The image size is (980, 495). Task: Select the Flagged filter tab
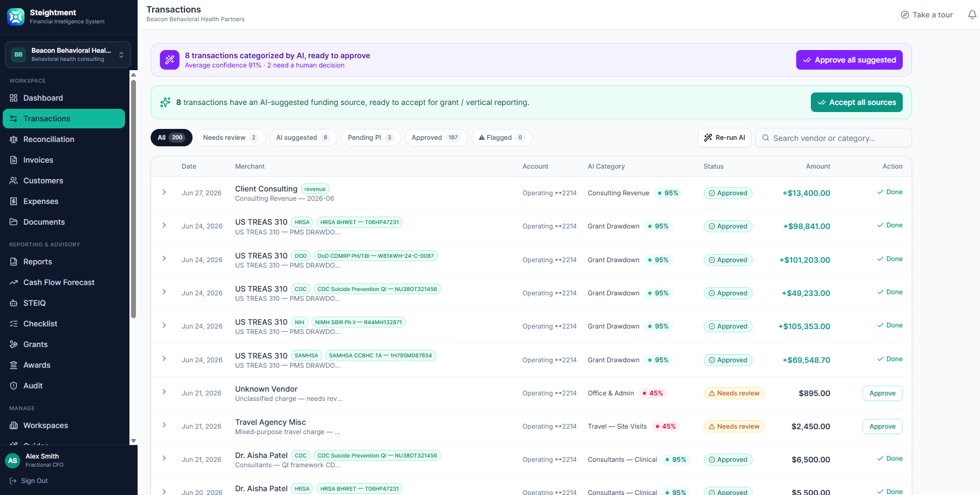(501, 138)
